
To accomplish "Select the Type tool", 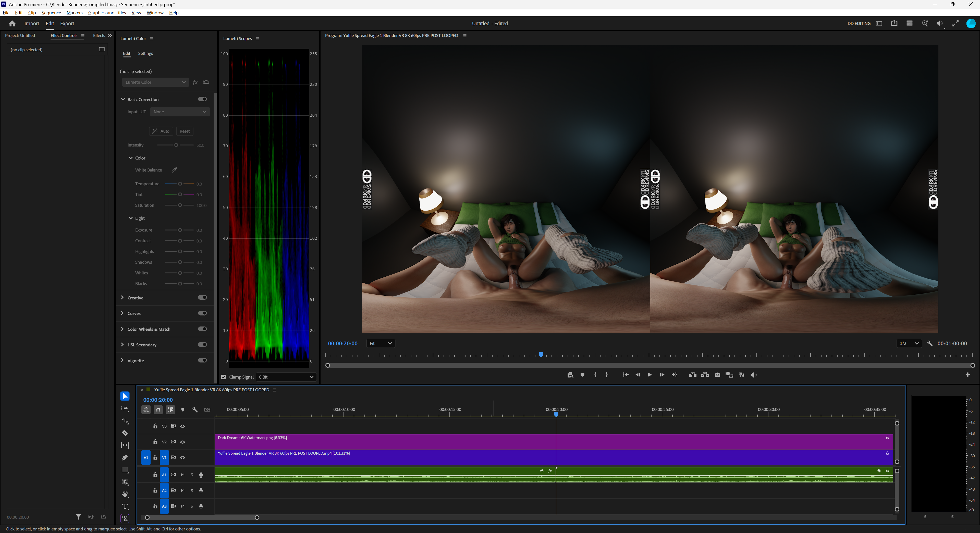I will [125, 506].
